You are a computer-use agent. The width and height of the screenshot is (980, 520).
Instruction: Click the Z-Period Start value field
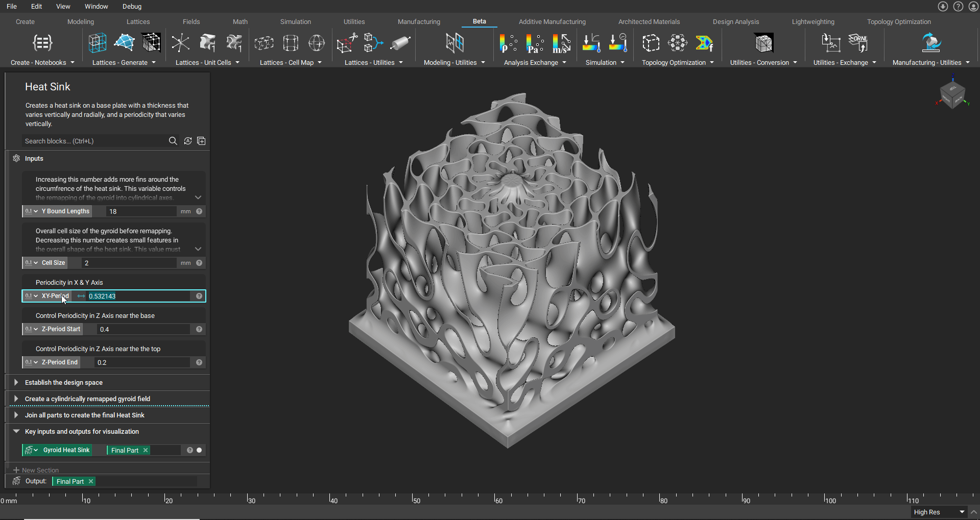pos(143,330)
